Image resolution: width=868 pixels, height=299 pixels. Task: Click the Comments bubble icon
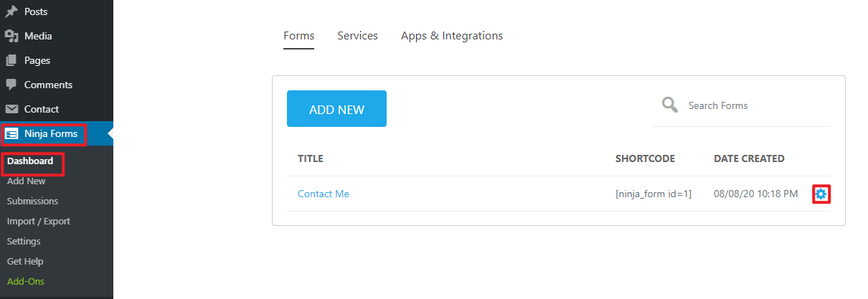(11, 85)
